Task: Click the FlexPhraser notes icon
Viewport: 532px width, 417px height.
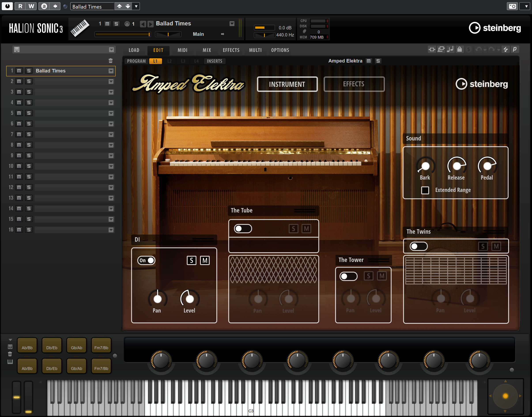Action: (x=450, y=49)
